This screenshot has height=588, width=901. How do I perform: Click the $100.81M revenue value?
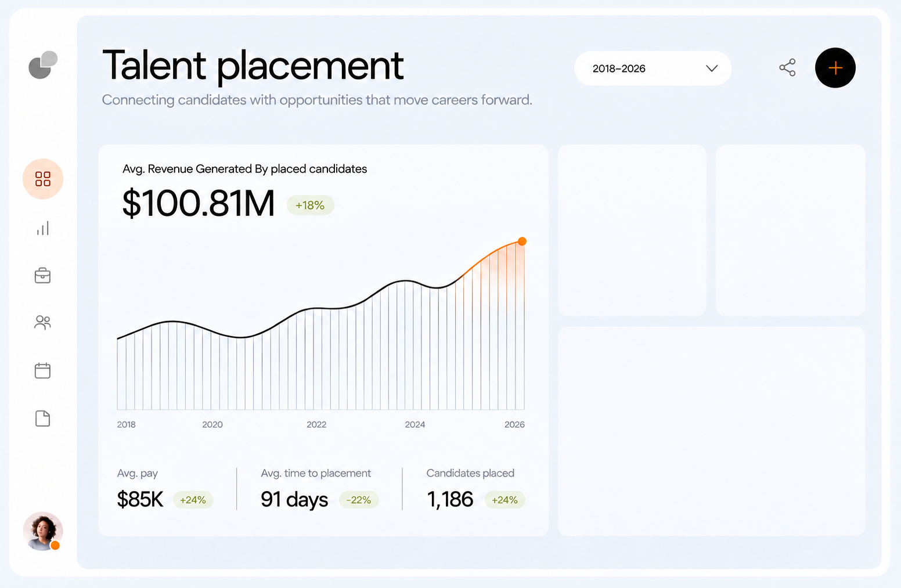[x=199, y=203]
